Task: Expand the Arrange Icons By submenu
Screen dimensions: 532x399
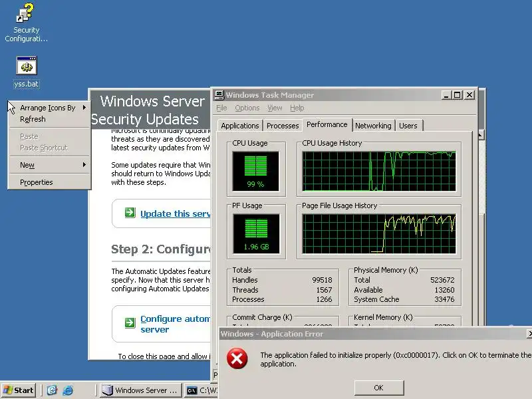Action: pos(49,108)
